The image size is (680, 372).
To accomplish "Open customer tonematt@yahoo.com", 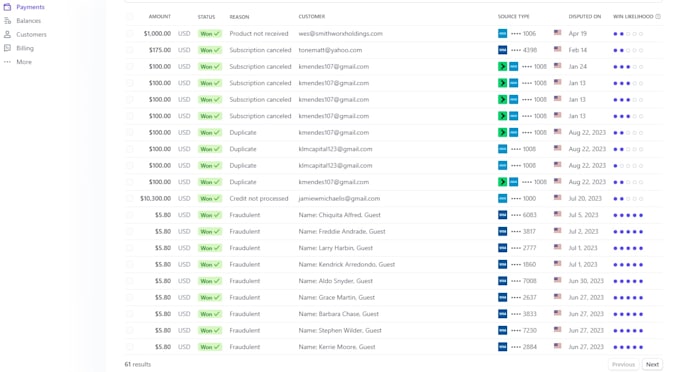I will [x=330, y=50].
